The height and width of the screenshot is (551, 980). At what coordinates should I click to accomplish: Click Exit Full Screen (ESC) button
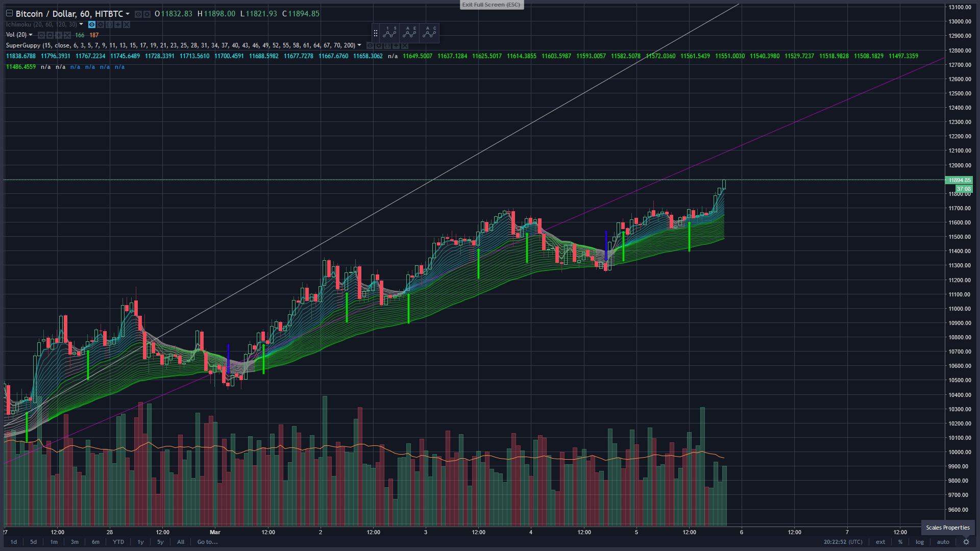pyautogui.click(x=491, y=5)
